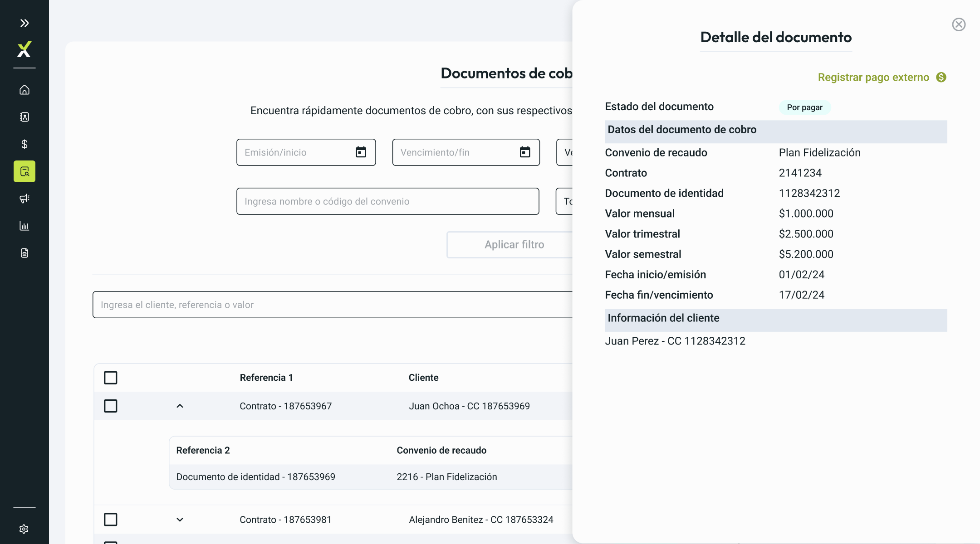This screenshot has height=544, width=980.
Task: Click Contrato value 2141234
Action: [800, 173]
